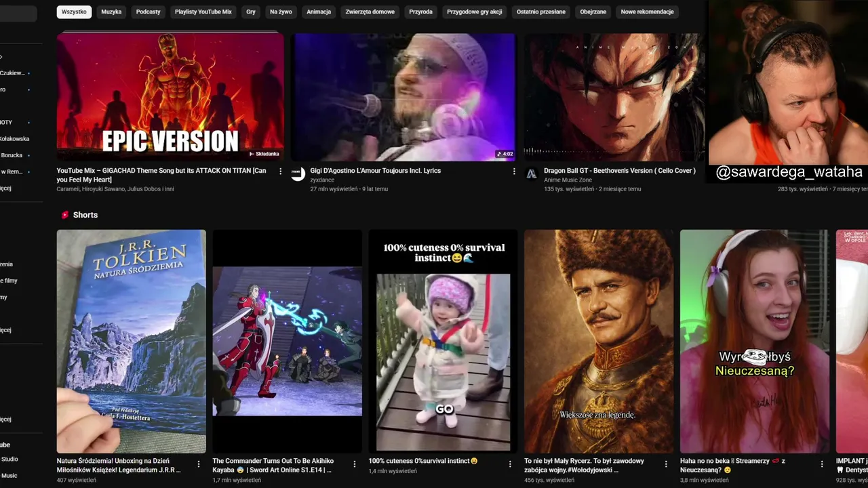Open options menu for 100% cuteness short

click(x=511, y=464)
